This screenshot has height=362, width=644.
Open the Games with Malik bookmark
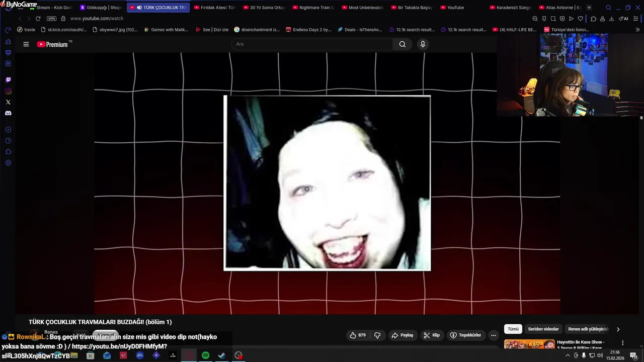(x=166, y=30)
